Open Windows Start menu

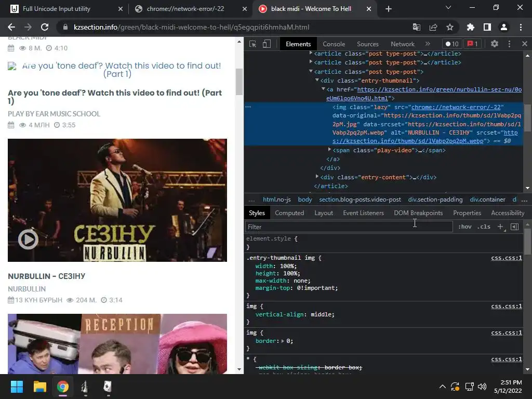click(x=17, y=387)
